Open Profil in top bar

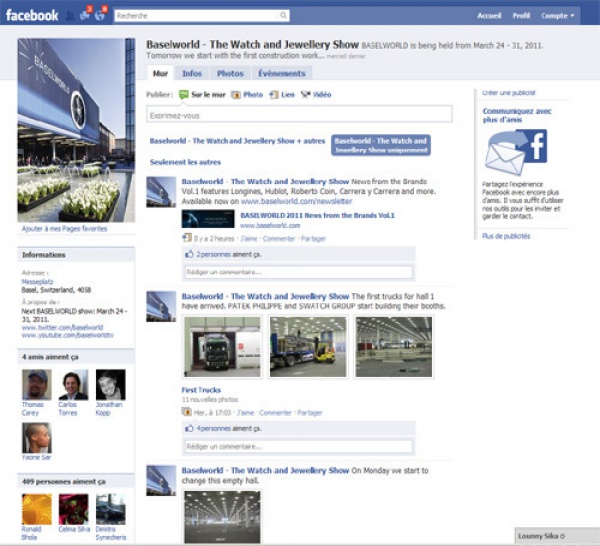[x=521, y=16]
